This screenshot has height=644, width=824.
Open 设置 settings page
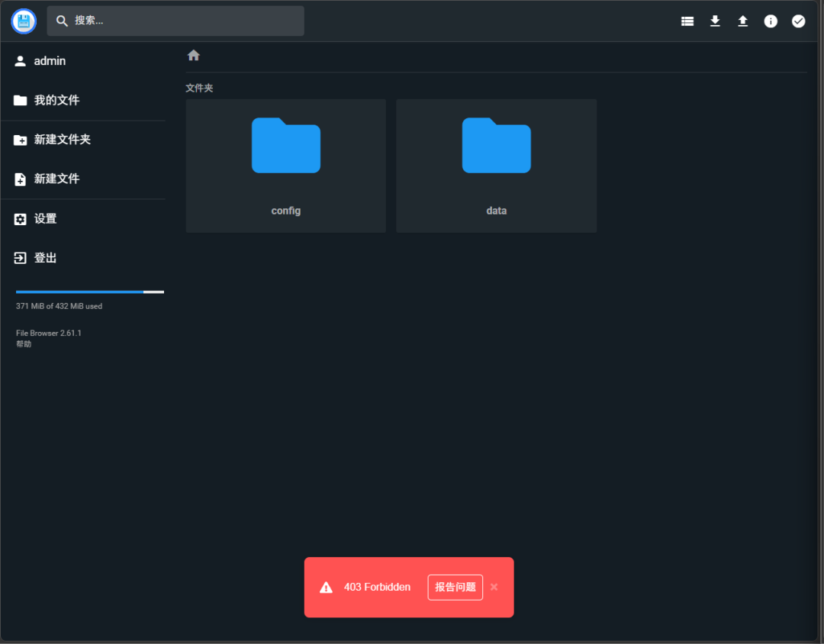[x=45, y=219]
